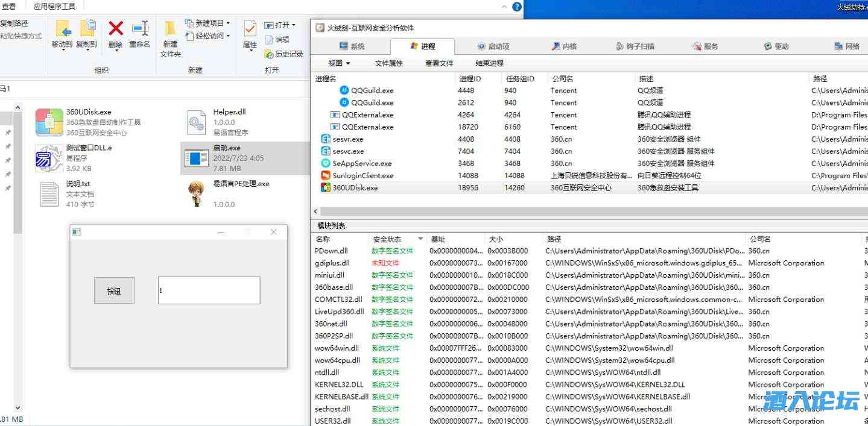Select the 易语言PE处理.exe file icon
The image size is (868, 426).
[x=196, y=194]
